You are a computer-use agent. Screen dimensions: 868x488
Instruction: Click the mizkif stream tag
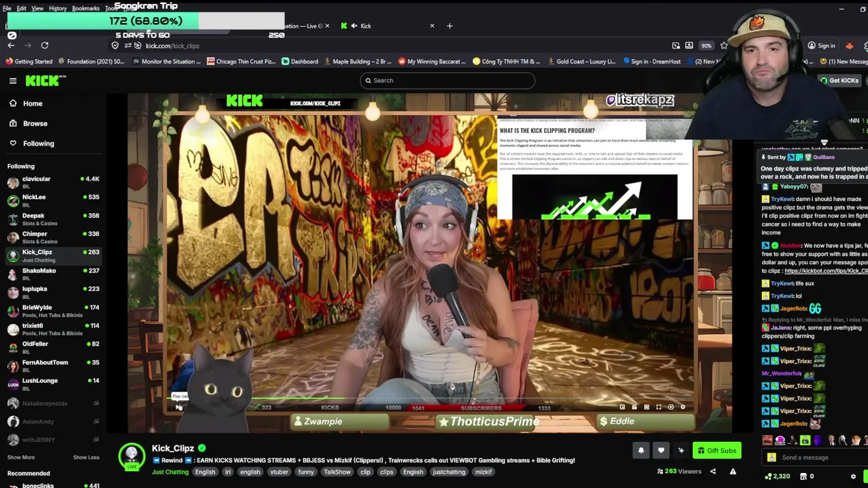[484, 472]
